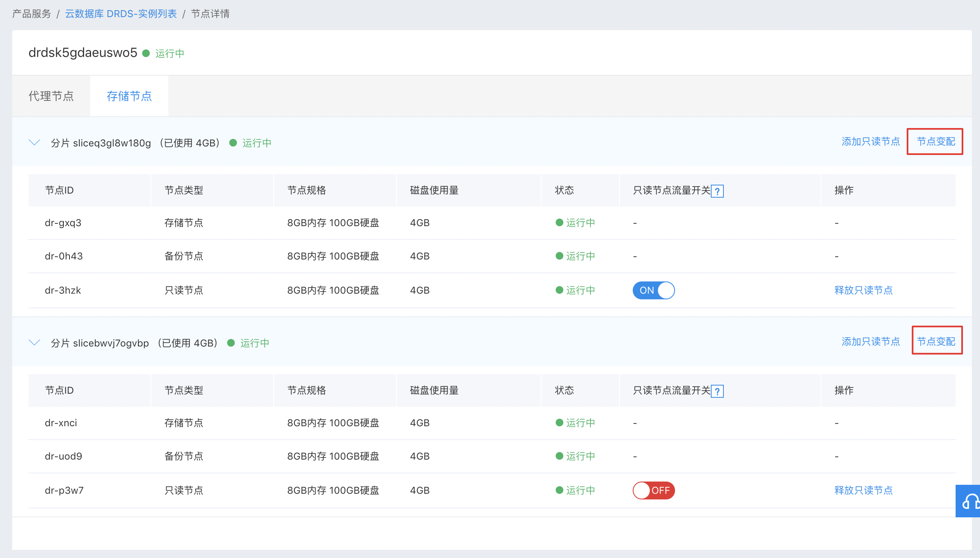980x558 pixels.
Task: Click 只读节点 type in dr-3hzk row
Action: coord(184,290)
